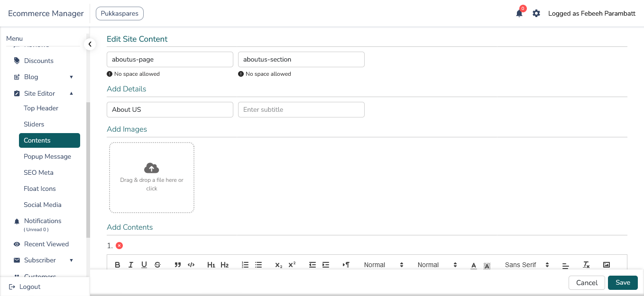The width and height of the screenshot is (644, 296).
Task: Pick text color from the toolbar
Action: click(473, 265)
